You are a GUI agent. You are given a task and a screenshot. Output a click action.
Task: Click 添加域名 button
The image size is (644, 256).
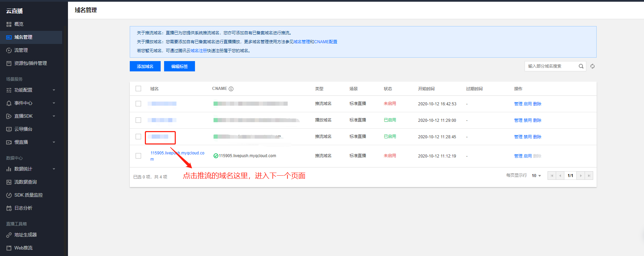click(x=145, y=66)
